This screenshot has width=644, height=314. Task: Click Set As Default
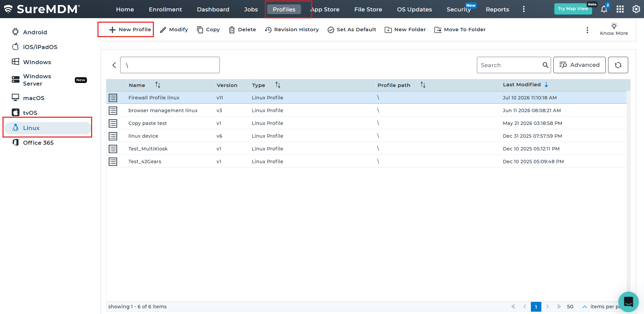352,30
